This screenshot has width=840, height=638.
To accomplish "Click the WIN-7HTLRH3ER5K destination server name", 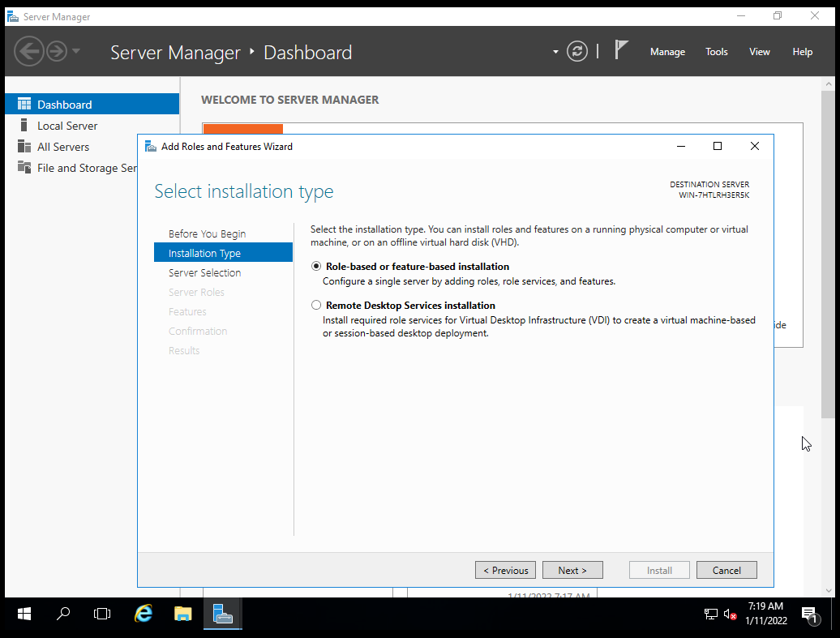I will [714, 195].
